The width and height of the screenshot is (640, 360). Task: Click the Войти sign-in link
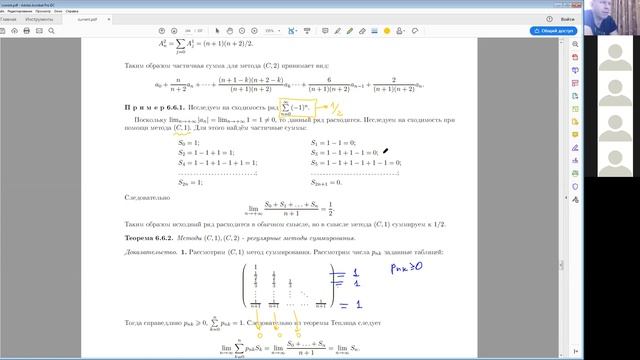(567, 19)
